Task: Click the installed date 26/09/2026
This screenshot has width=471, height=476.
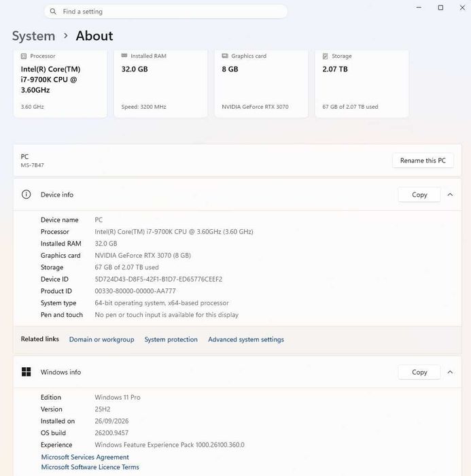Action: (111, 421)
